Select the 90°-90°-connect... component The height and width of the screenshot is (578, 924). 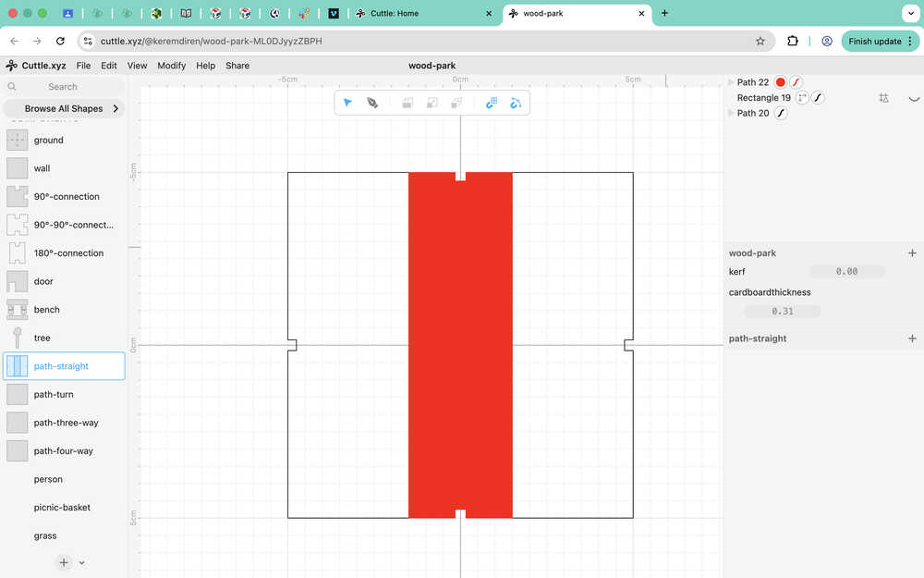coord(64,225)
